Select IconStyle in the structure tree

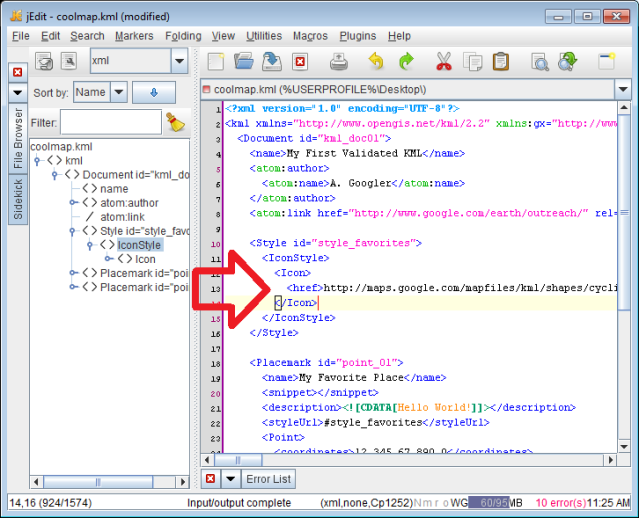[x=139, y=245]
